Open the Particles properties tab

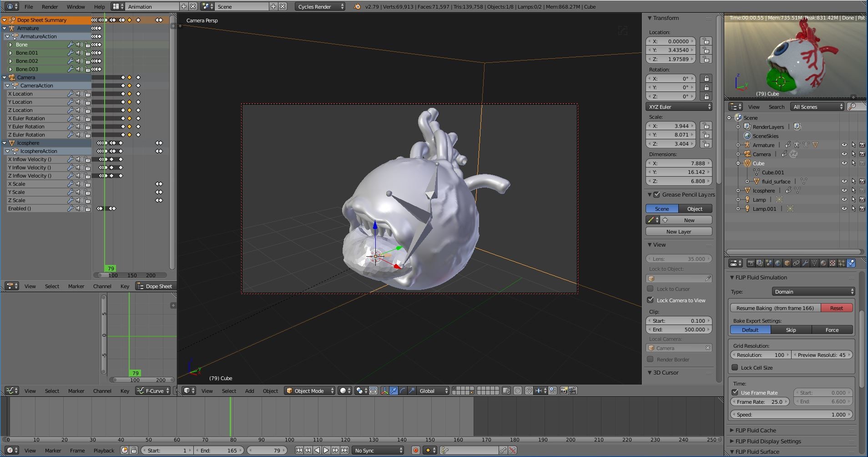point(842,263)
